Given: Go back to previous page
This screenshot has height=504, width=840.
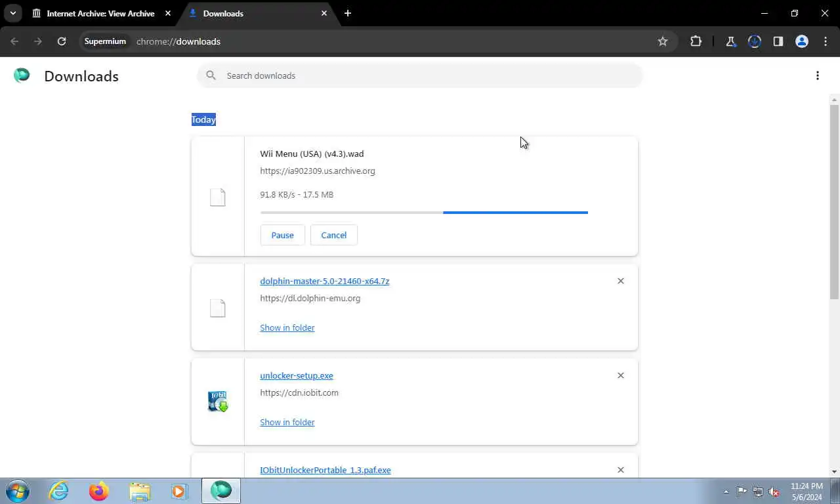Looking at the screenshot, I should click(14, 41).
